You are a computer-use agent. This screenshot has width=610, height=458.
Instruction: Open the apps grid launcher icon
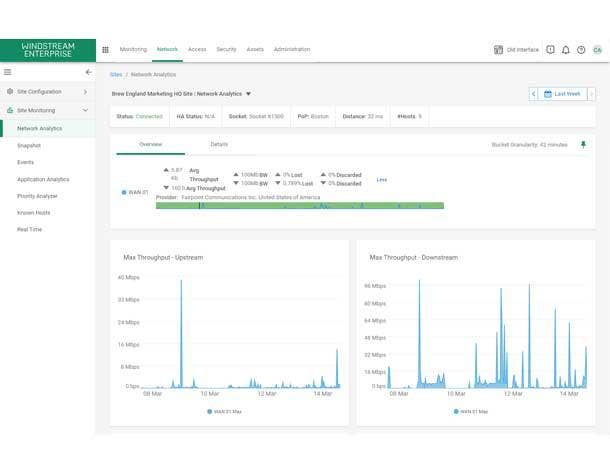click(106, 49)
